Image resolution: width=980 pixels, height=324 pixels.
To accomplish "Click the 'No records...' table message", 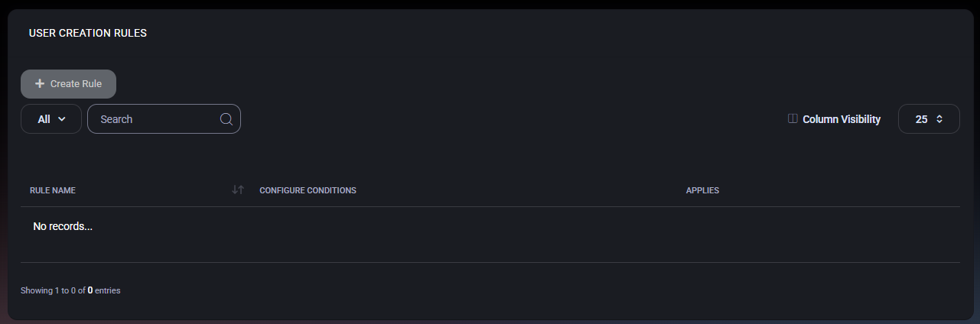I will tap(63, 227).
